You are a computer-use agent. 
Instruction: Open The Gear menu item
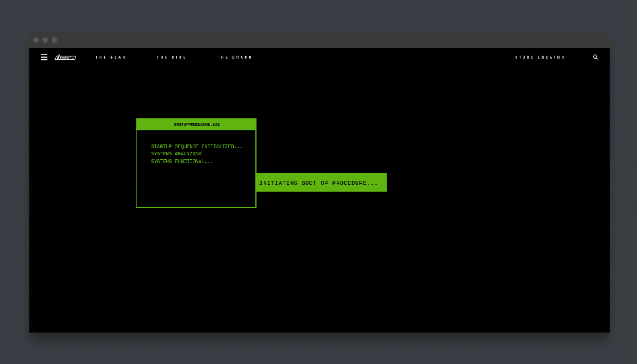pos(110,57)
